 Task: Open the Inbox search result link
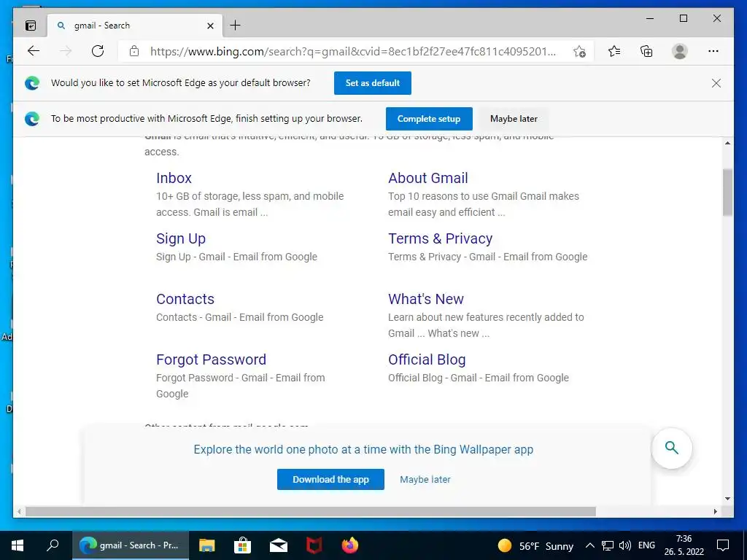(174, 178)
